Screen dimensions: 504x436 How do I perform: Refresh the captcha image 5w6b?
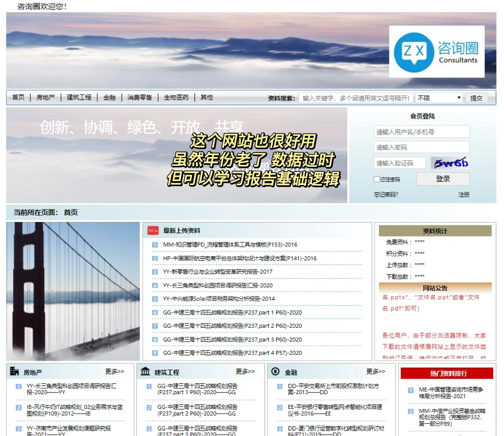pyautogui.click(x=450, y=163)
